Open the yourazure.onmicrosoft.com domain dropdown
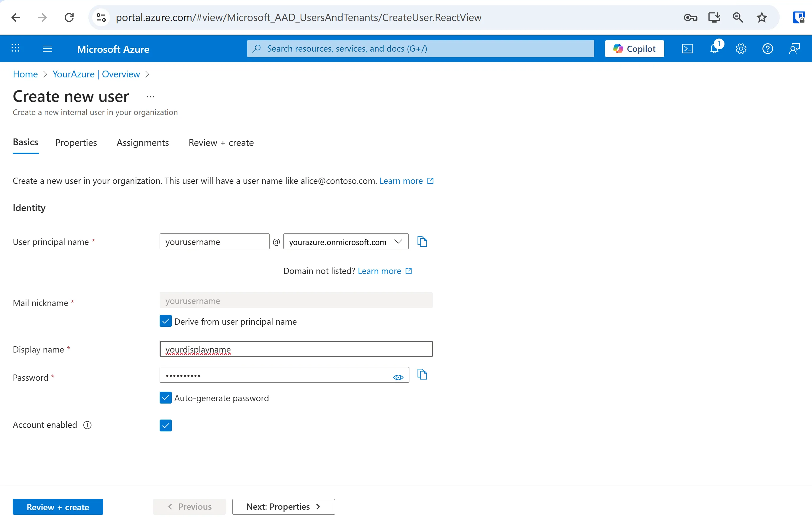This screenshot has width=812, height=526. coord(346,241)
